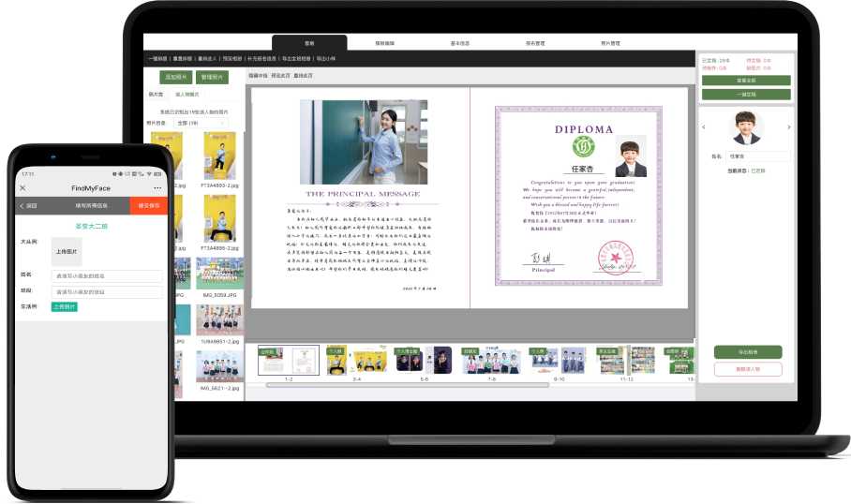Click 重置排版 in the black toolbar

coord(183,59)
